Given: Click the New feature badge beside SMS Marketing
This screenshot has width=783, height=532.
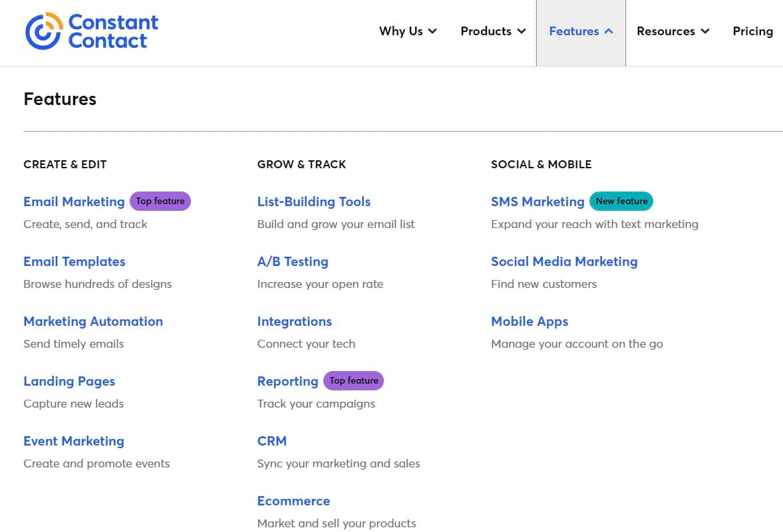Looking at the screenshot, I should 621,201.
